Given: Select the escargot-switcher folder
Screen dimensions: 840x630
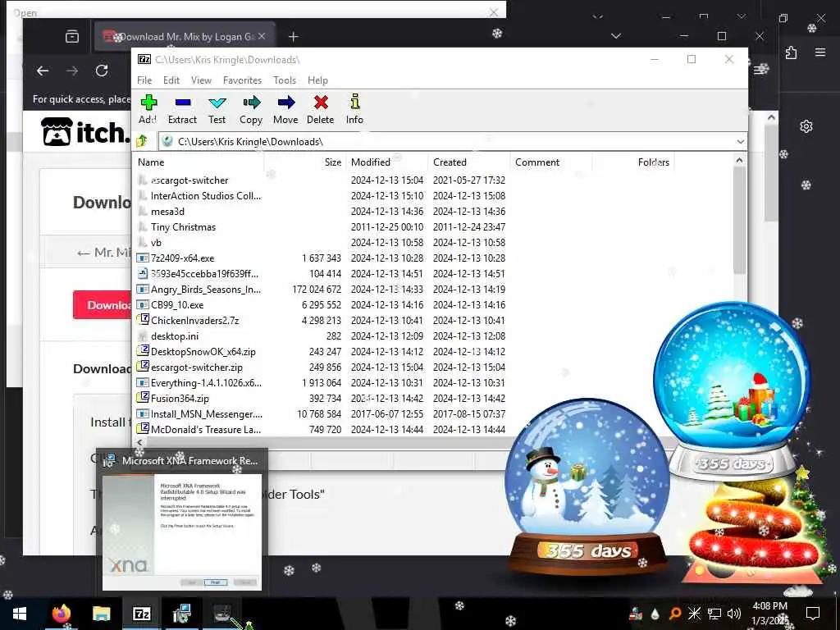Looking at the screenshot, I should (189, 180).
